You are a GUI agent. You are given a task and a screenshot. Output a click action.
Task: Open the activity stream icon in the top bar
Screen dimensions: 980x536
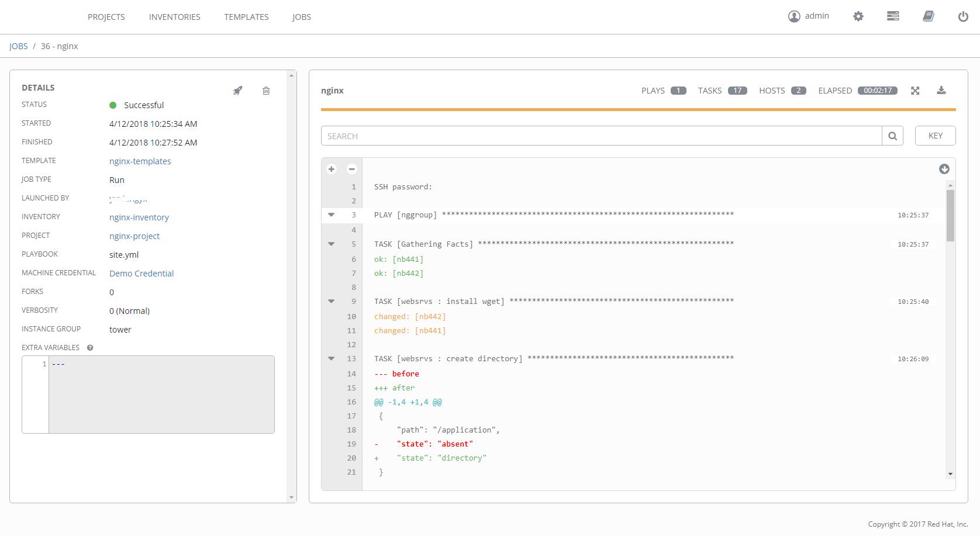[x=893, y=16]
